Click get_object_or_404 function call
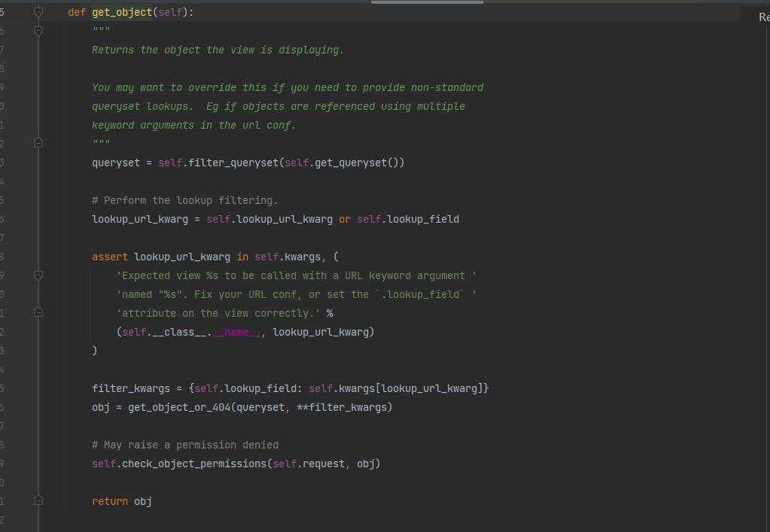The image size is (770, 532). (178, 407)
